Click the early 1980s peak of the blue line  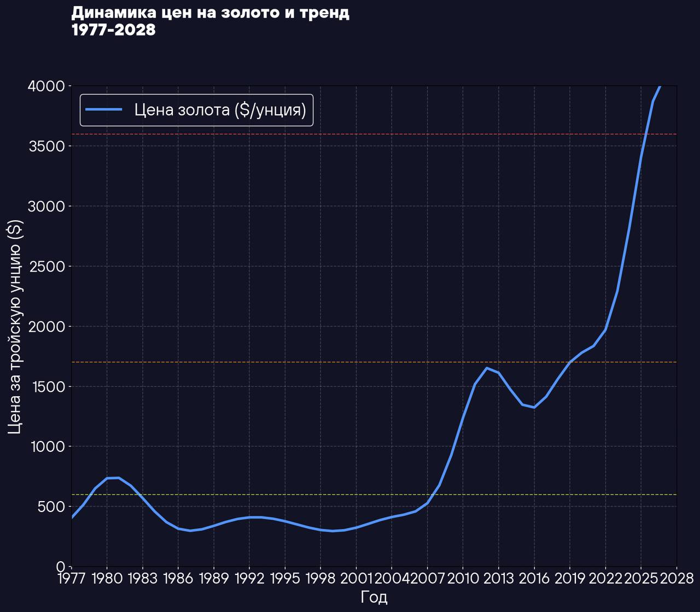118,478
